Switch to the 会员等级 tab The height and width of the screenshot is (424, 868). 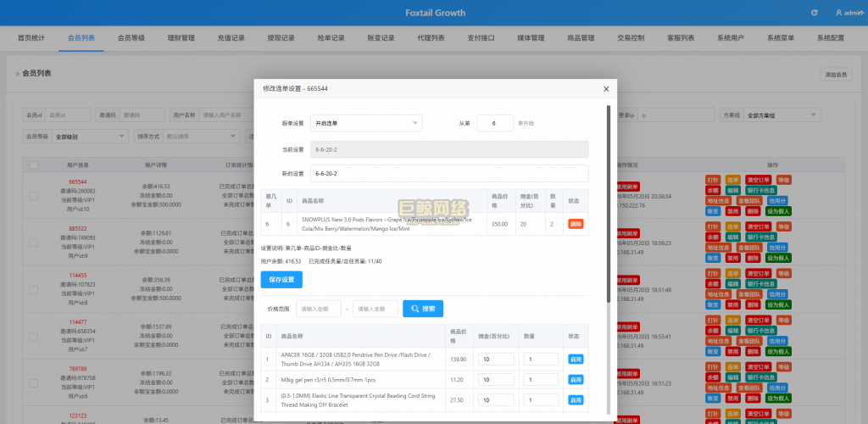(131, 38)
